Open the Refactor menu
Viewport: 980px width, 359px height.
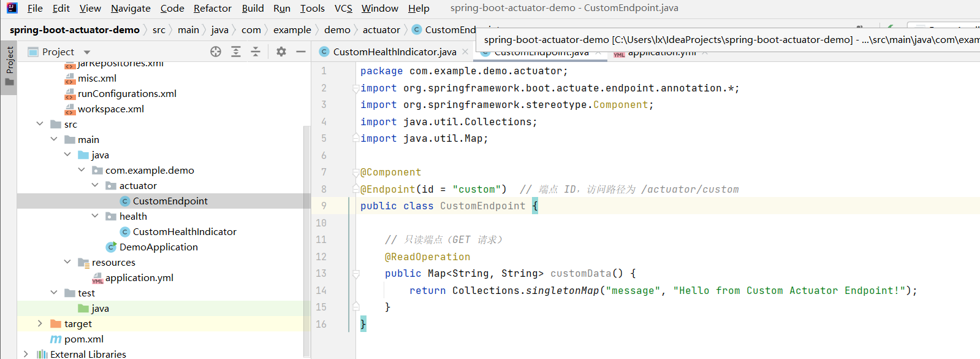[x=213, y=8]
